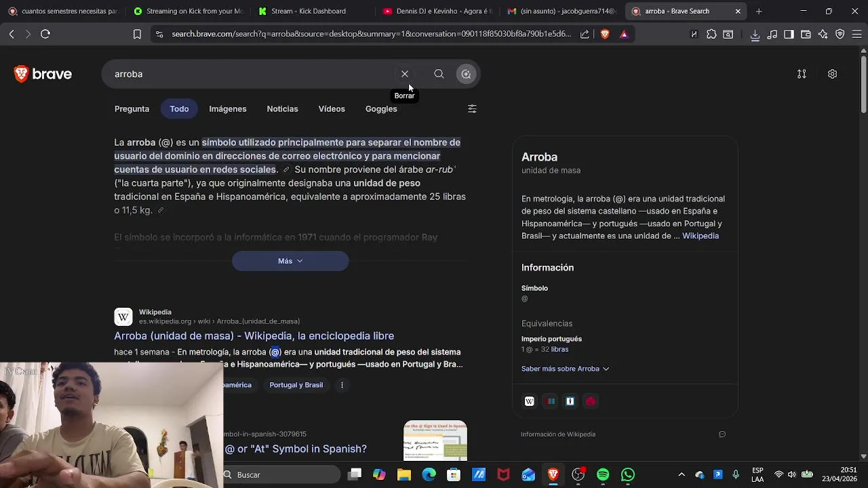Open the three-dot menu beside Portugal y Brasil
The width and height of the screenshot is (868, 488).
coord(342,385)
